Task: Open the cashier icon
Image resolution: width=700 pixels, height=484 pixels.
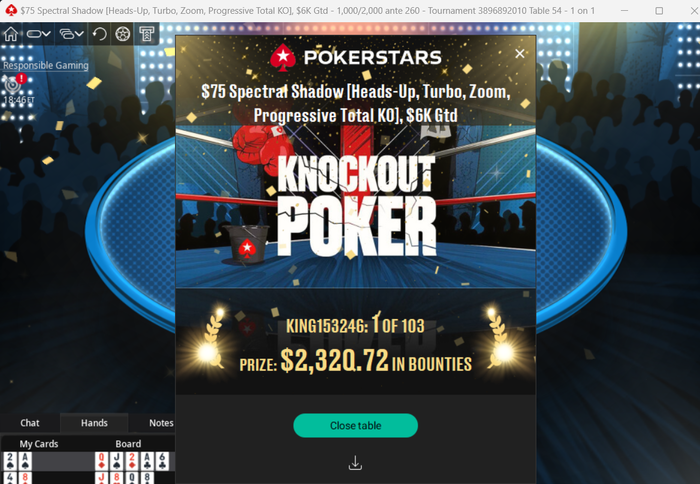Action: click(x=146, y=34)
